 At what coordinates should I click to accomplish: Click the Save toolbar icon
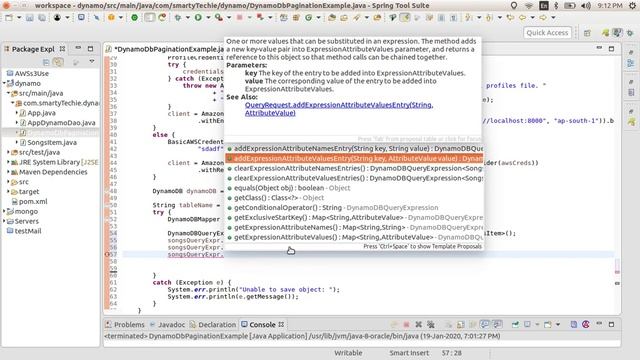click(x=29, y=18)
